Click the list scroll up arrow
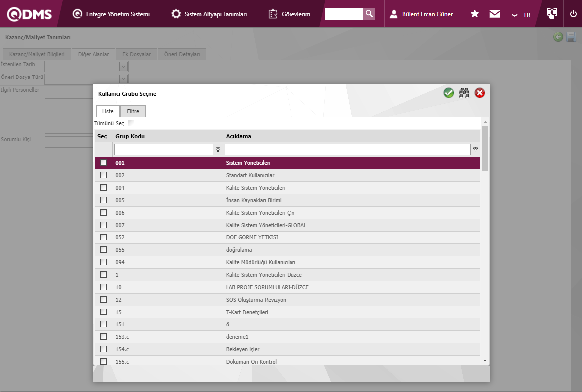 tap(485, 122)
